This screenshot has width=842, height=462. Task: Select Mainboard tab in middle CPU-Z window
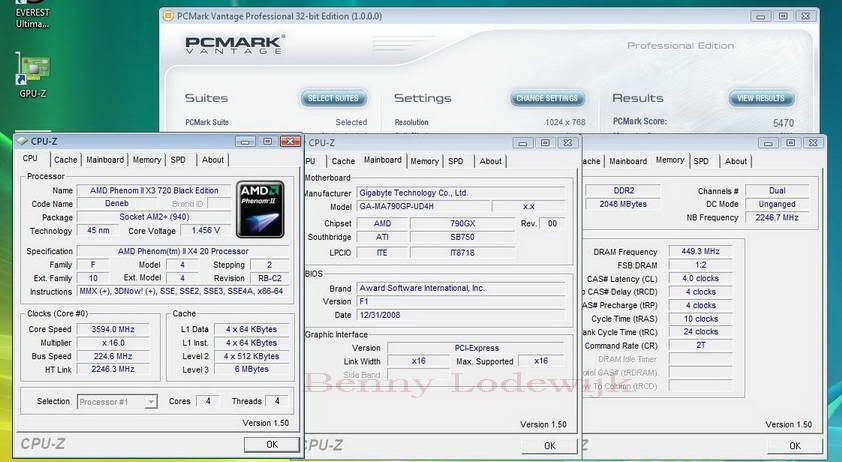coord(382,160)
